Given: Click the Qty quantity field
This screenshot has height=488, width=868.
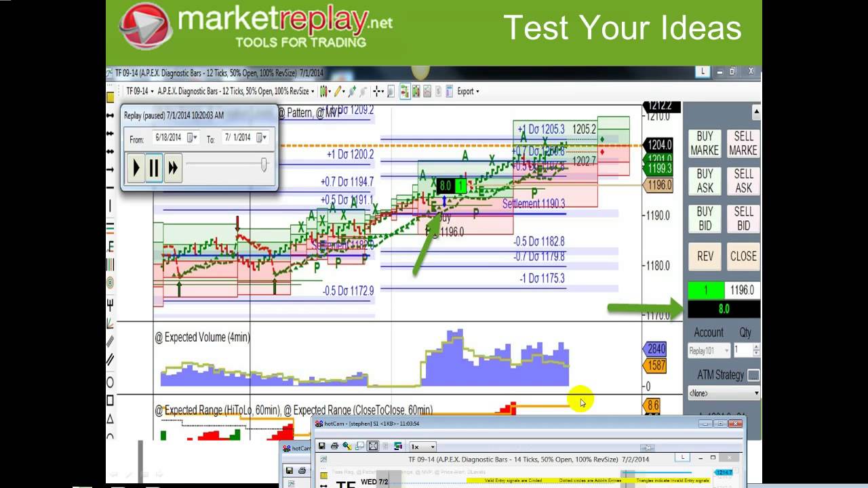Looking at the screenshot, I should click(x=743, y=350).
